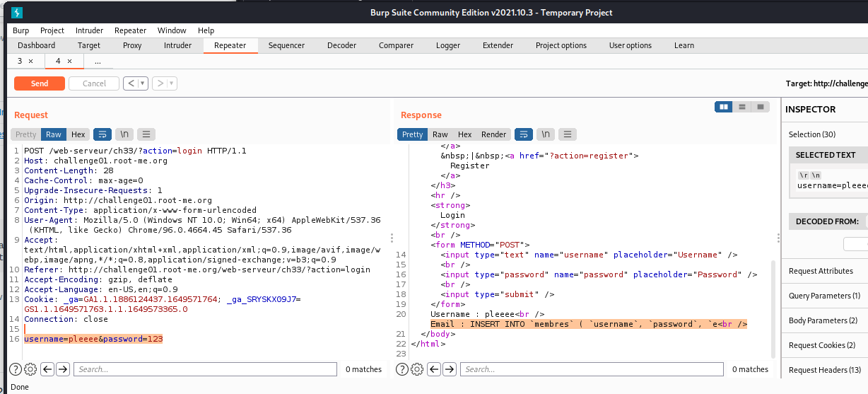Select Response Raw view
The image size is (868, 394).
click(440, 134)
